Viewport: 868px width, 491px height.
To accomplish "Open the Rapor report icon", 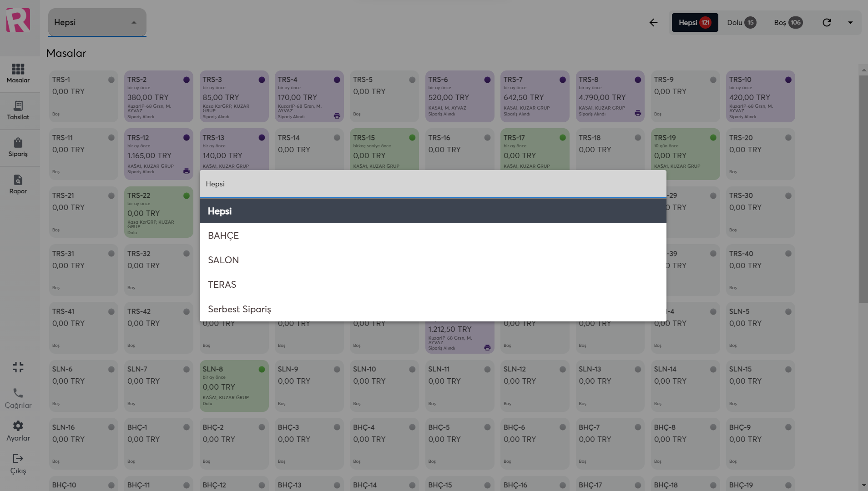I will click(18, 180).
